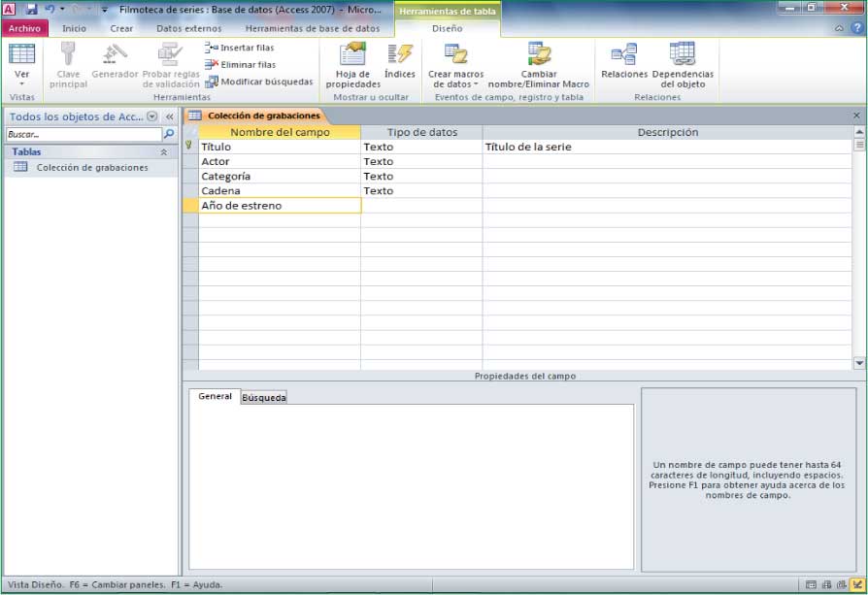Select Texto data type for Título

pos(421,147)
